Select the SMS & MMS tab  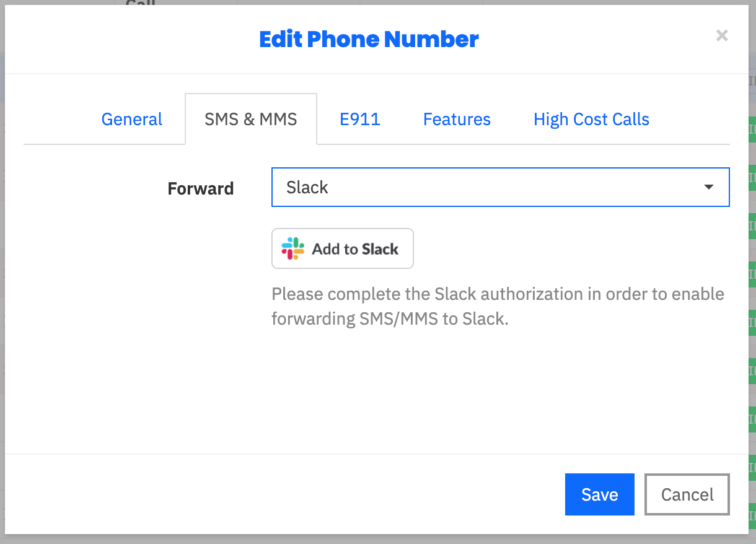(251, 119)
